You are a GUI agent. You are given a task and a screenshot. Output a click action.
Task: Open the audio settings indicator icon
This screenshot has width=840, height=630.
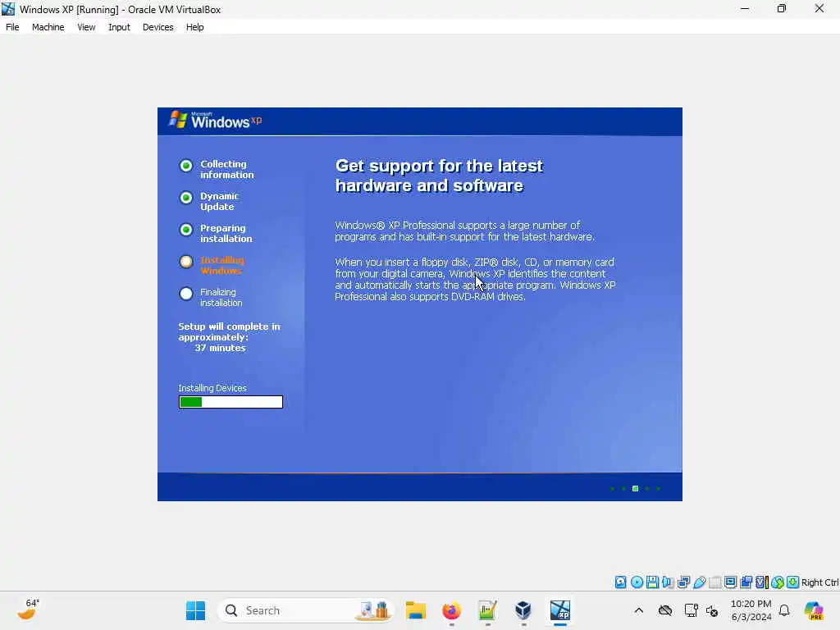(668, 582)
